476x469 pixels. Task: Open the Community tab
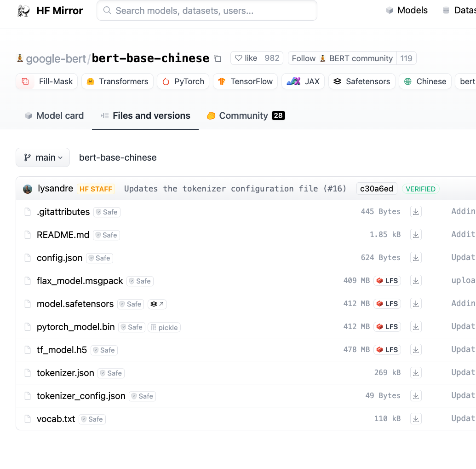(246, 116)
